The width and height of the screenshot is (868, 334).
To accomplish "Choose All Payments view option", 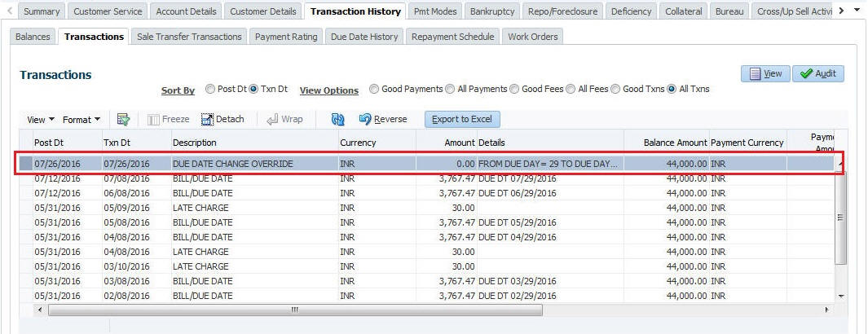I will pos(450,89).
